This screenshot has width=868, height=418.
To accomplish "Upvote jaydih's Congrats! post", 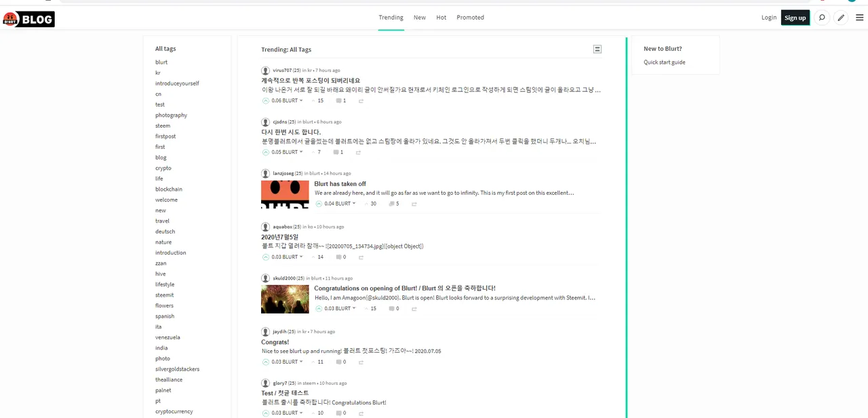I will click(266, 362).
